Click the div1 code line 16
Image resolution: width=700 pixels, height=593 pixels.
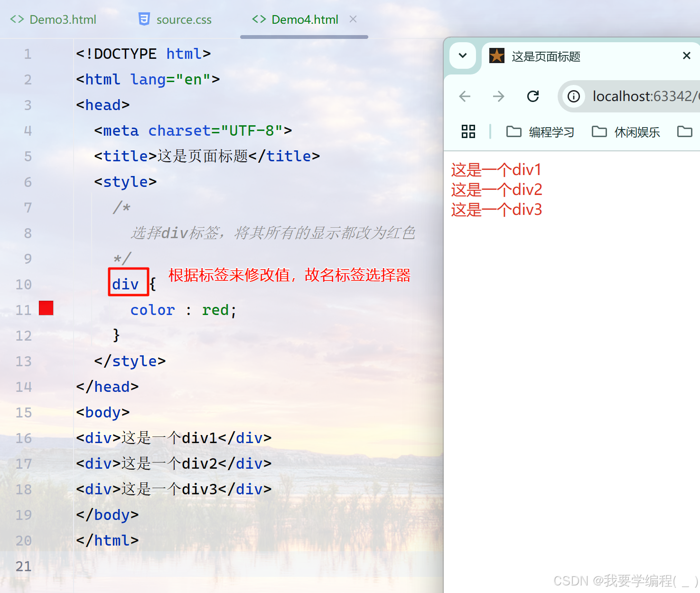[x=174, y=438]
